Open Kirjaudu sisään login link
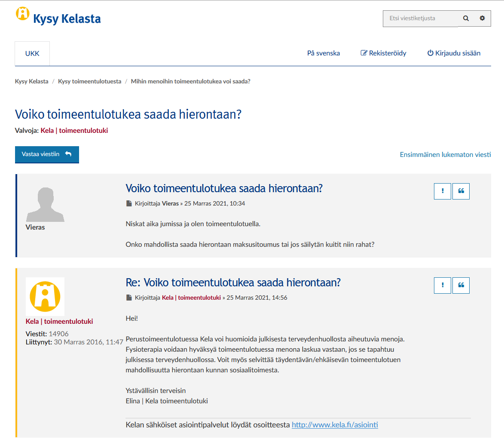The height and width of the screenshot is (442, 504). 454,53
